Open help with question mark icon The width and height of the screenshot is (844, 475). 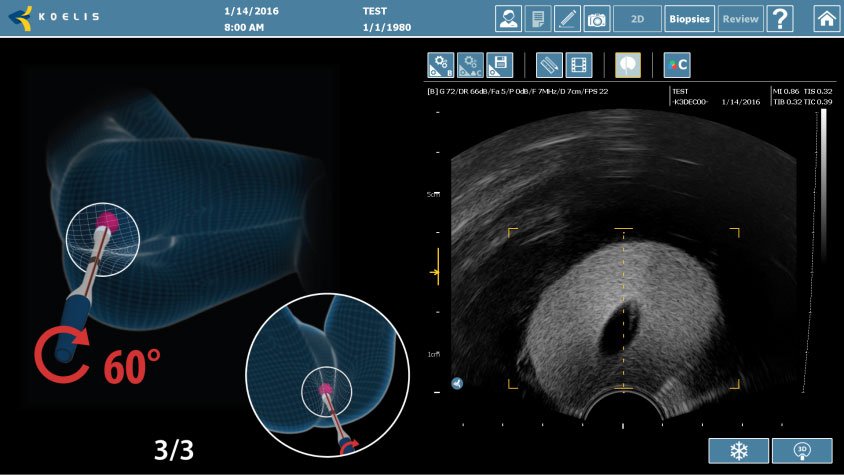pyautogui.click(x=780, y=19)
